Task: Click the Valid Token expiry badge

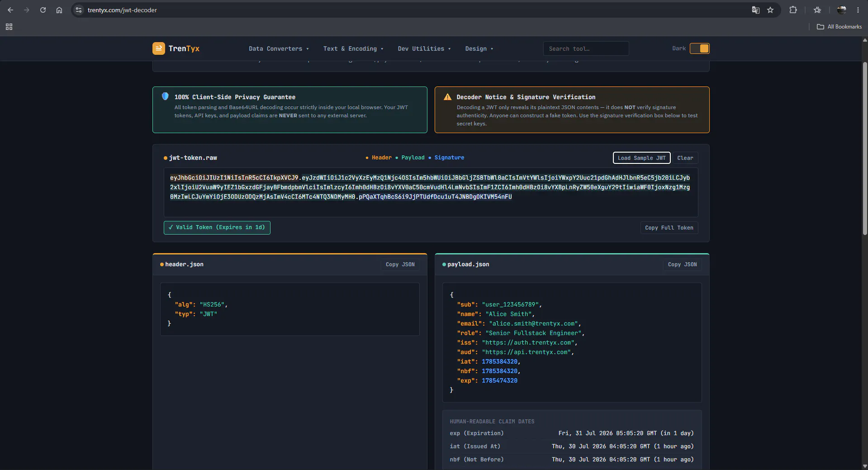Action: tap(217, 228)
